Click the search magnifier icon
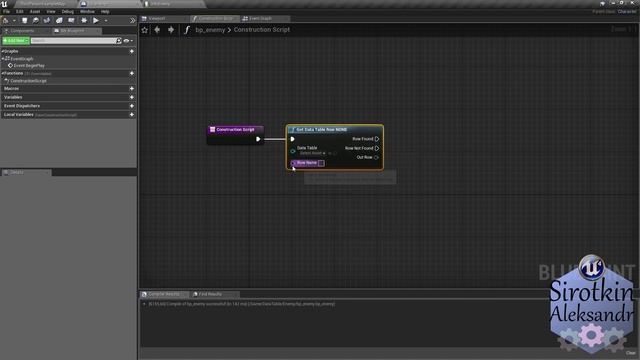 click(119, 41)
